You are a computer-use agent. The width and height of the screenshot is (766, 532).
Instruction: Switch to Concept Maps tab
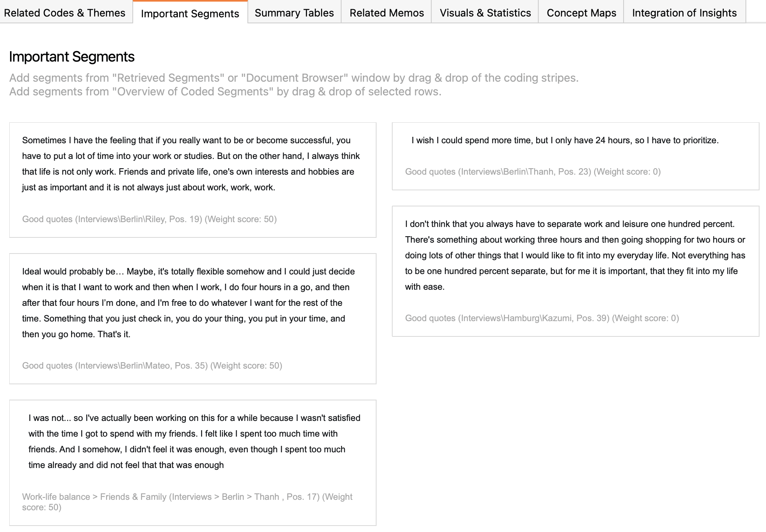pyautogui.click(x=581, y=13)
